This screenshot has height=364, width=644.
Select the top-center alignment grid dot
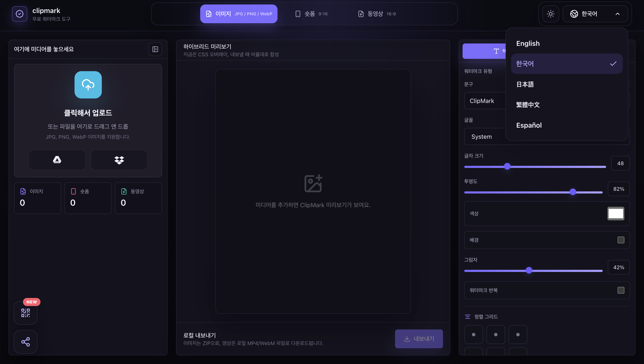tap(496, 334)
